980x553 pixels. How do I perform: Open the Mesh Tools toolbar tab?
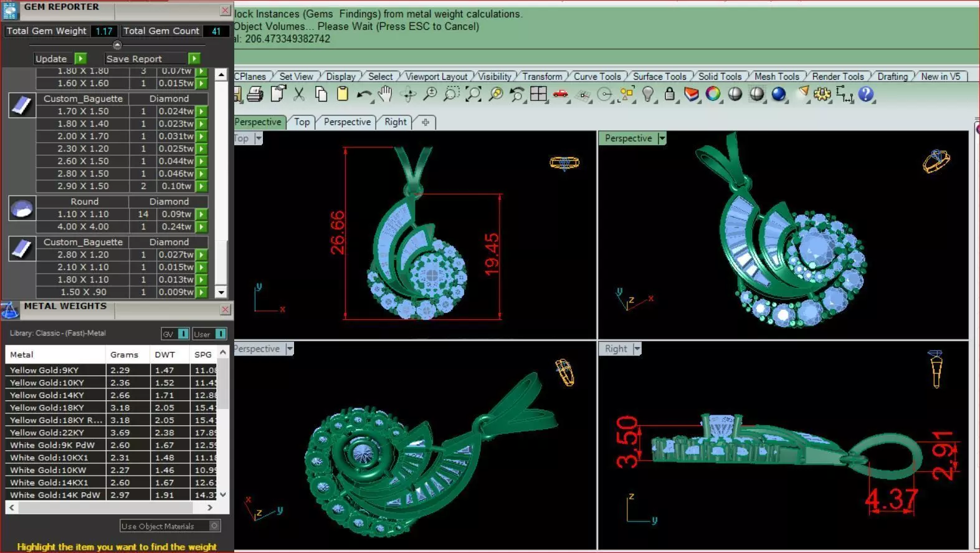(x=776, y=77)
